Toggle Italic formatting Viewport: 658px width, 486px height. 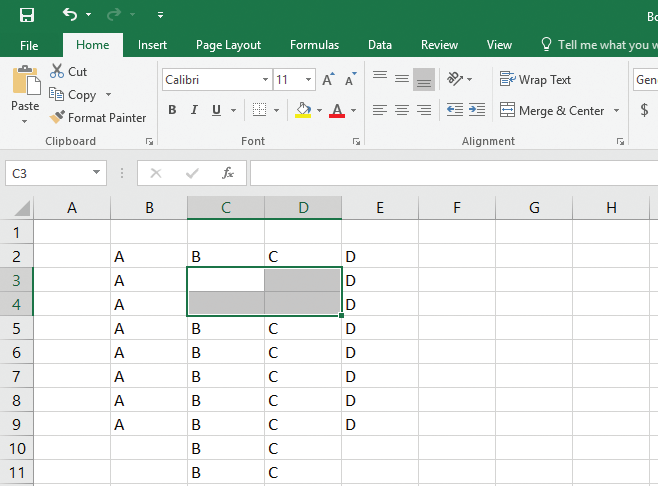pyautogui.click(x=194, y=110)
